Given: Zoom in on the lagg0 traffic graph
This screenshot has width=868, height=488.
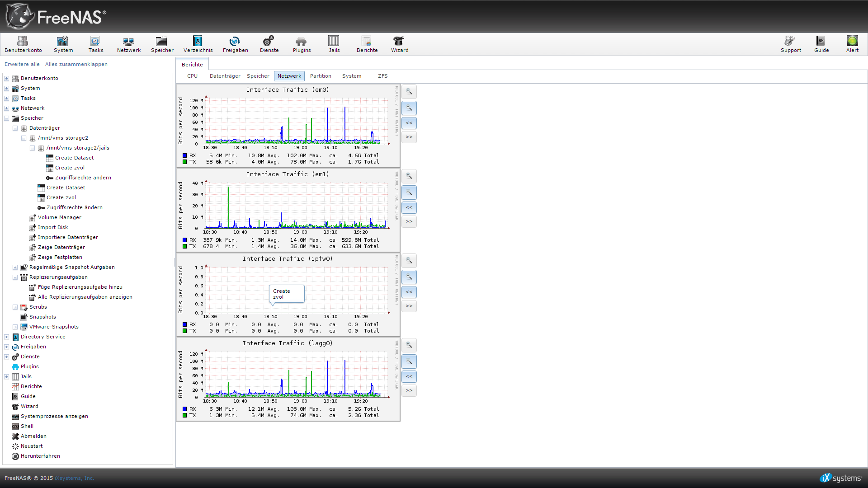Looking at the screenshot, I should click(409, 345).
